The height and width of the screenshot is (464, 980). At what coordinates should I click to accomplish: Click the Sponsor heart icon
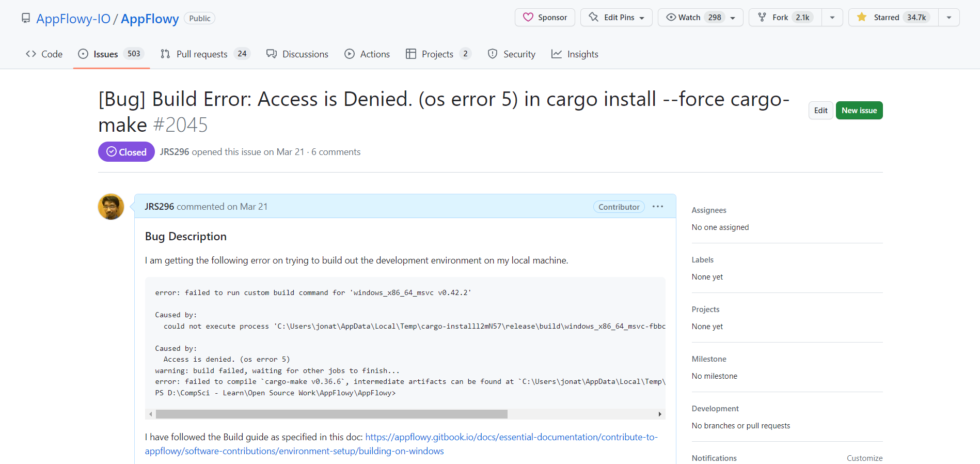(528, 17)
